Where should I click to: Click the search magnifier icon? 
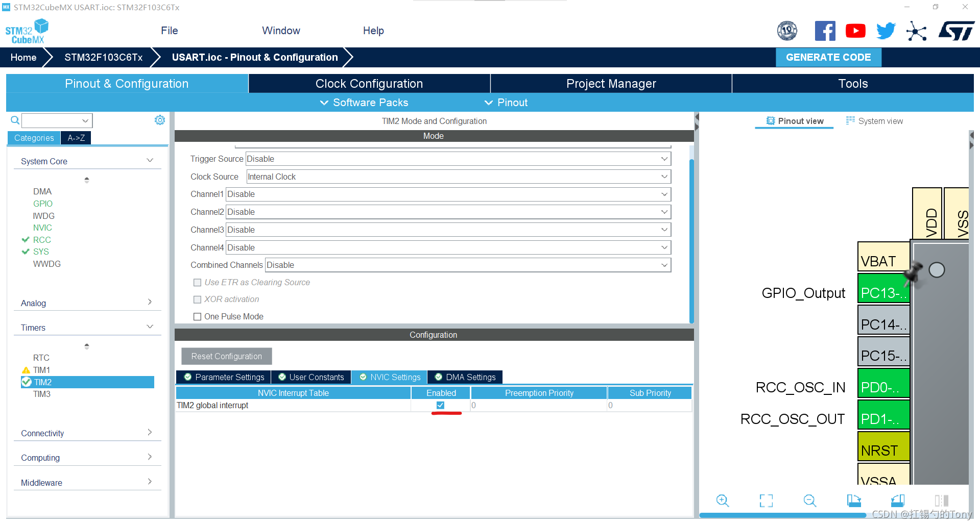[x=15, y=120]
